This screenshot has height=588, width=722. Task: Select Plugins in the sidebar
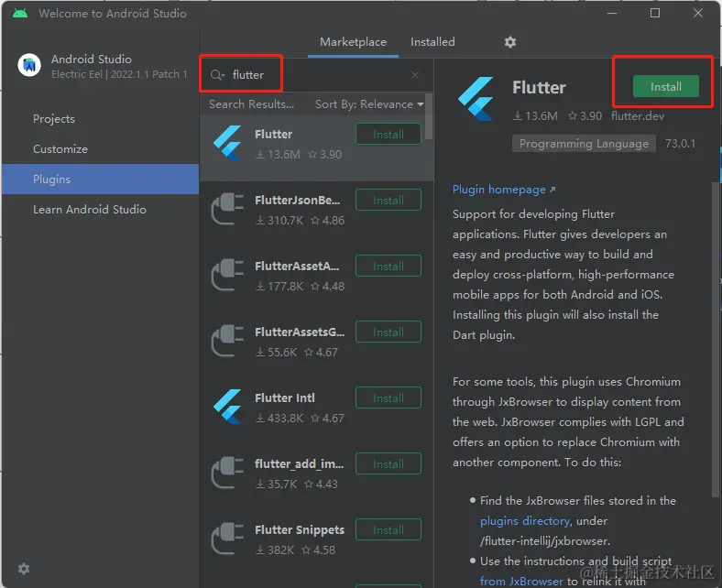pos(101,180)
